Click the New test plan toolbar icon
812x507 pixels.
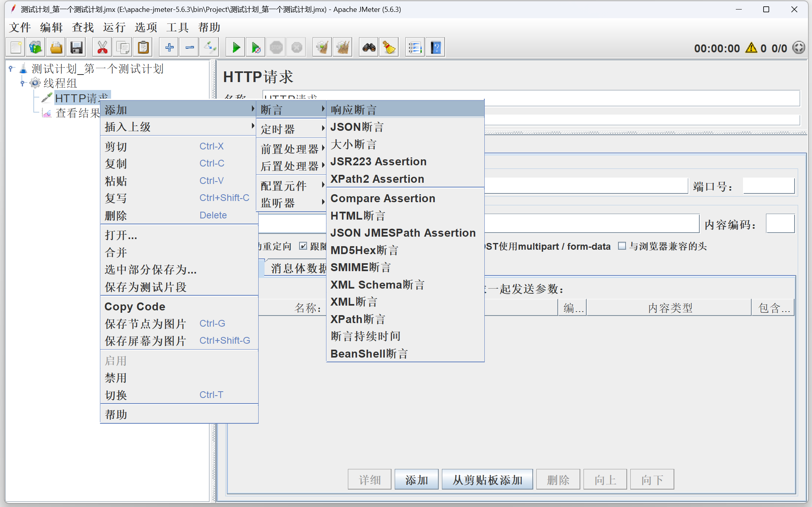[16, 48]
